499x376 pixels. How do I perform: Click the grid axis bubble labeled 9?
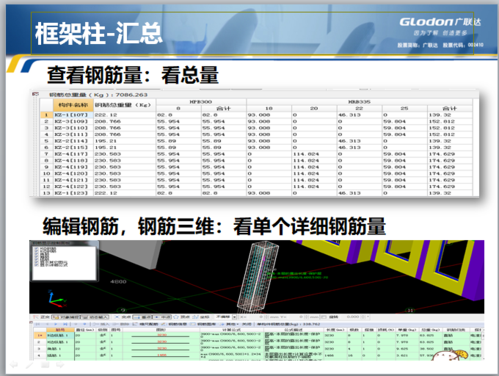click(x=123, y=310)
